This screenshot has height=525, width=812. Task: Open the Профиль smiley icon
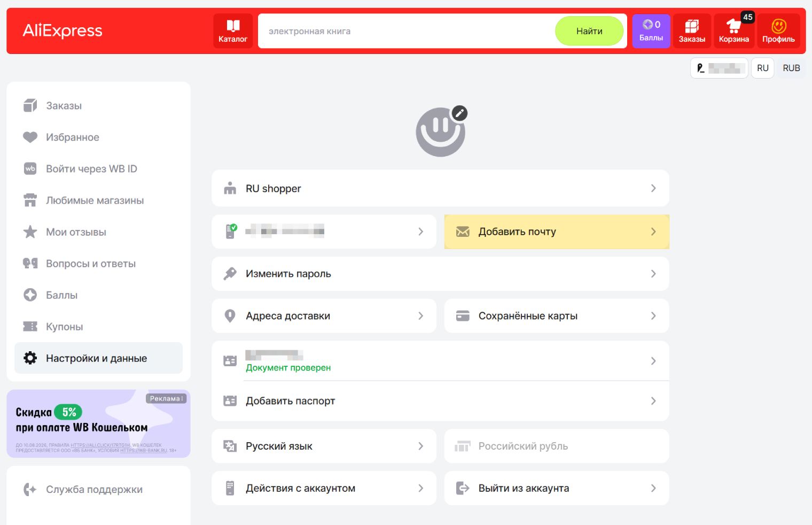(778, 31)
